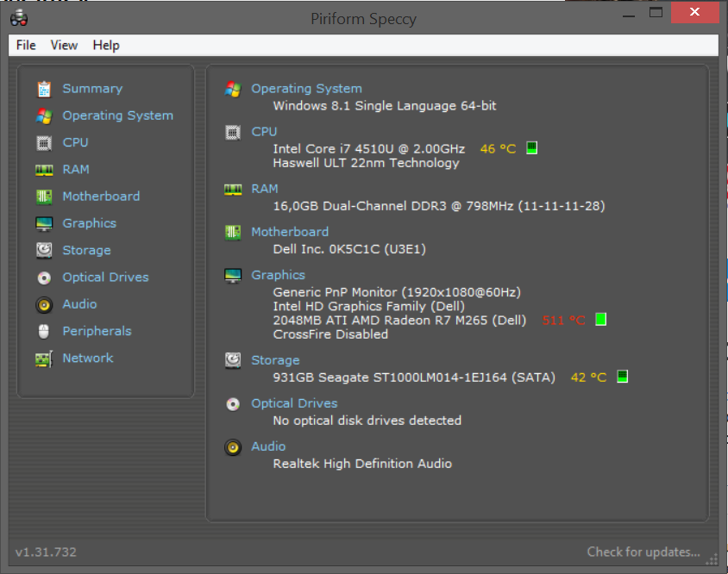The width and height of the screenshot is (728, 574).
Task: Switch to the CPU sidebar section
Action: pyautogui.click(x=76, y=142)
